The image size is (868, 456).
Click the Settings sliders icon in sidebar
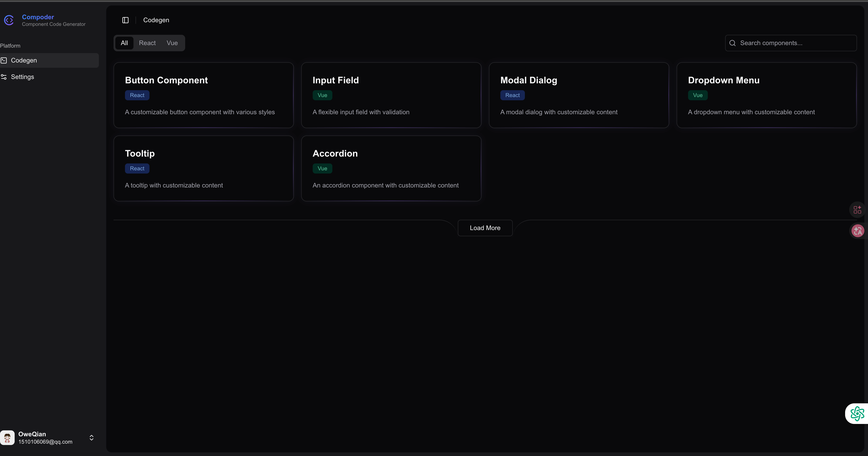4,77
